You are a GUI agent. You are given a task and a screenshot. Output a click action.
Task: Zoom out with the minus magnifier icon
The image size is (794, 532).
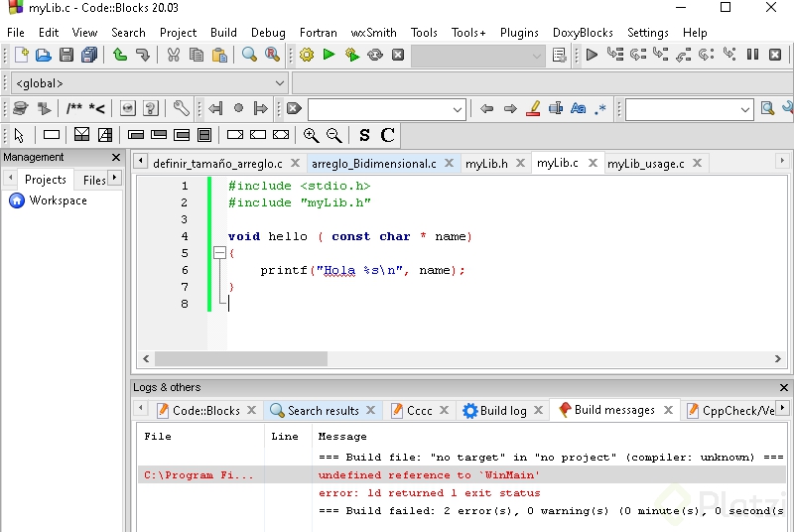point(334,135)
